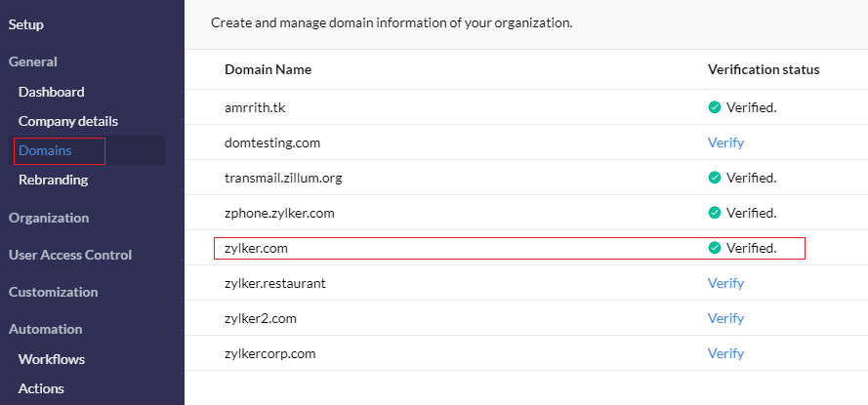Collapse the General sidebar section
Viewport: 868px width, 405px height.
pyautogui.click(x=33, y=61)
